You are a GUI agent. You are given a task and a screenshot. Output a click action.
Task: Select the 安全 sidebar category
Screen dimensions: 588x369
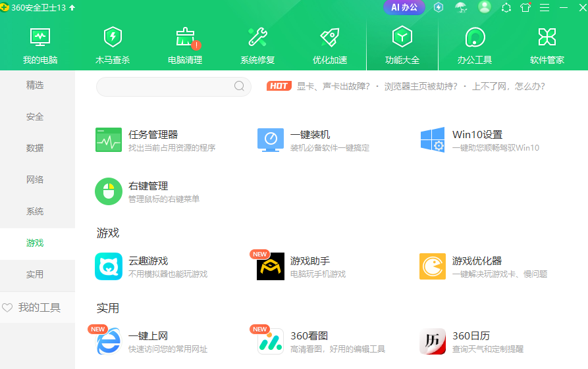tap(35, 117)
